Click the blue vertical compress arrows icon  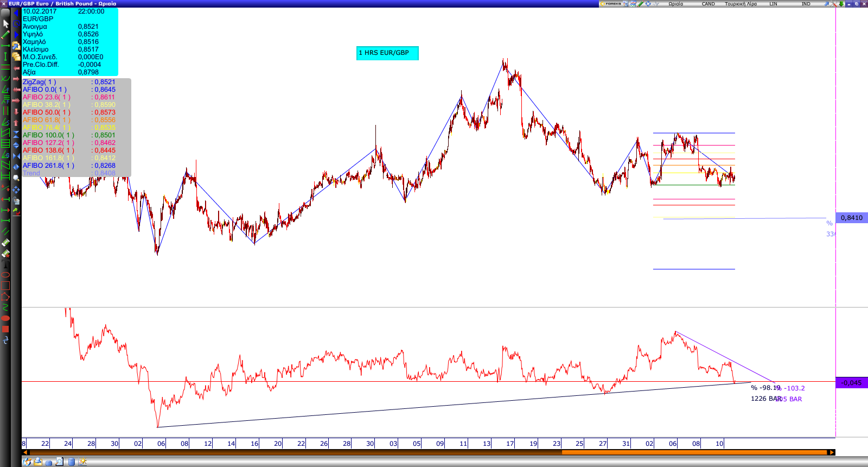pos(16,134)
